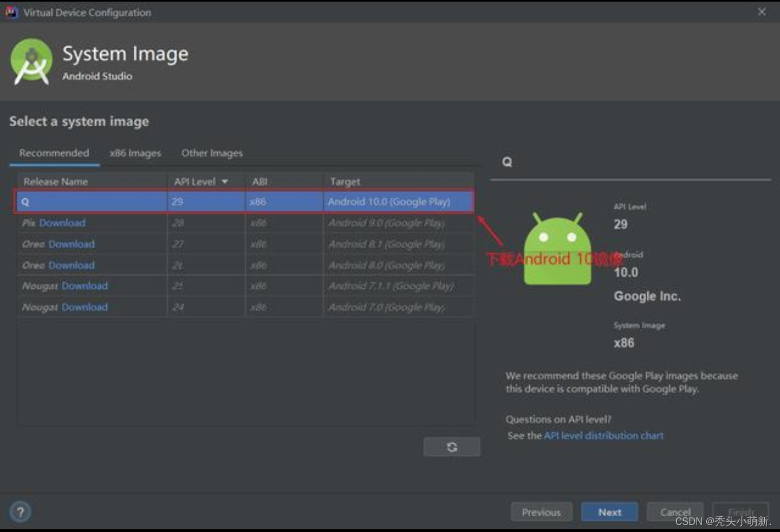Open the API level distribution chart link
The height and width of the screenshot is (532, 780).
(x=603, y=436)
